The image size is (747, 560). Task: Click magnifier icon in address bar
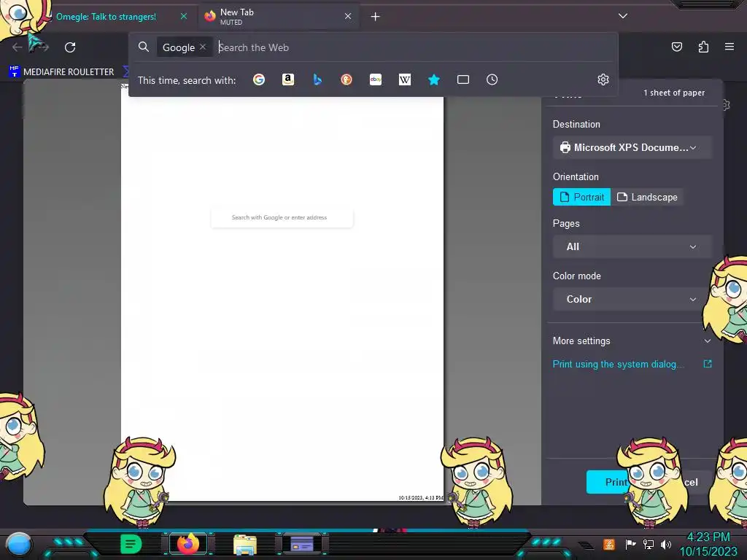pos(144,47)
